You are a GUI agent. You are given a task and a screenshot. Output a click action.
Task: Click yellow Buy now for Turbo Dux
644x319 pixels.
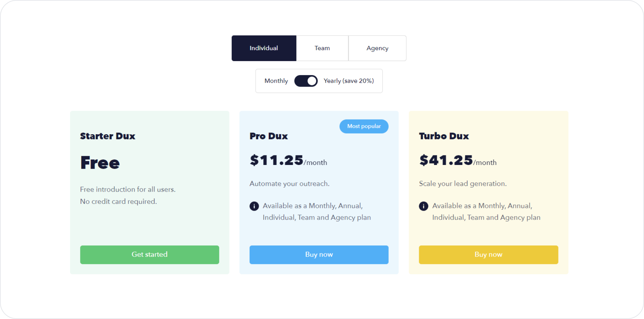click(x=488, y=254)
